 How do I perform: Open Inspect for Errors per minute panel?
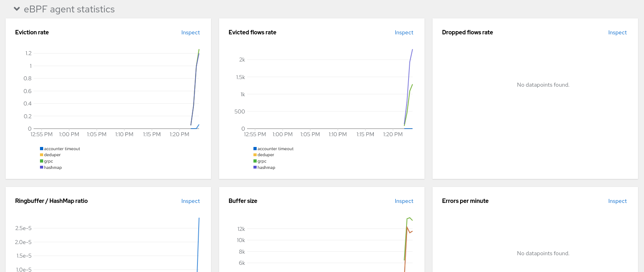(617, 201)
